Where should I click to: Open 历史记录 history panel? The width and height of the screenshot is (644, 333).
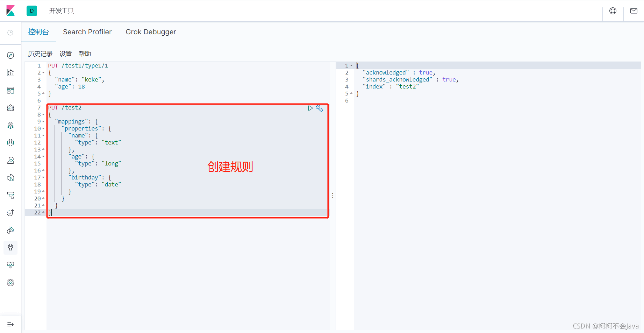(x=40, y=54)
